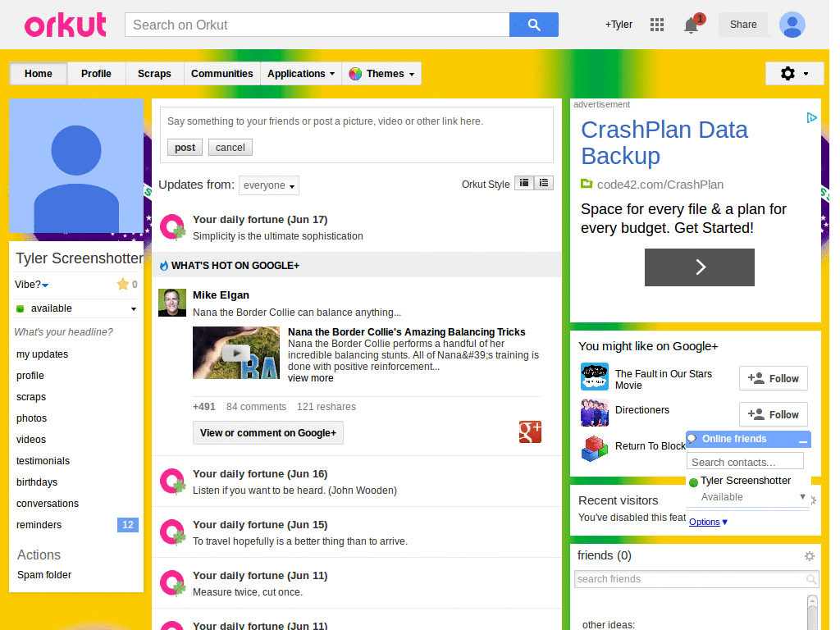
Task: Click The Fault in Our Stars icon
Action: coord(595,377)
